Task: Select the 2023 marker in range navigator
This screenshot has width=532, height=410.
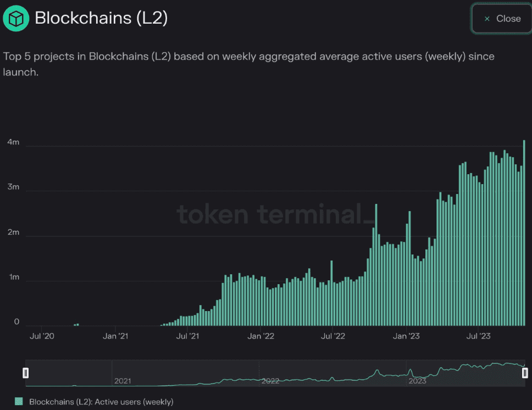Action: click(417, 380)
